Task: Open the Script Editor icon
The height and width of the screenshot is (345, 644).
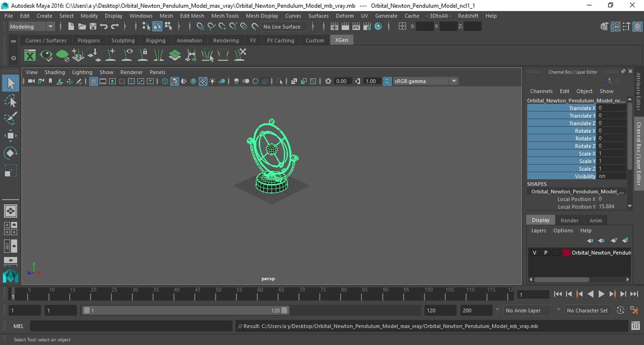Action: [636, 326]
